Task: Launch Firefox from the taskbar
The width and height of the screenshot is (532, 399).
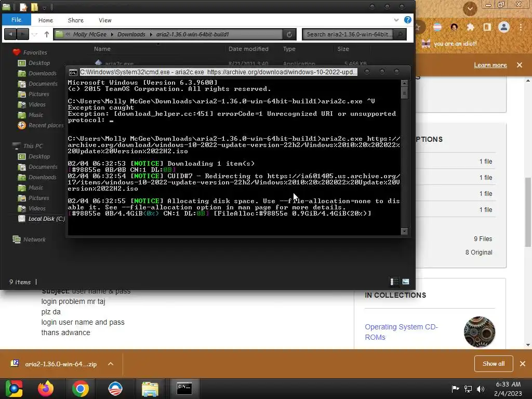Action: 46,389
